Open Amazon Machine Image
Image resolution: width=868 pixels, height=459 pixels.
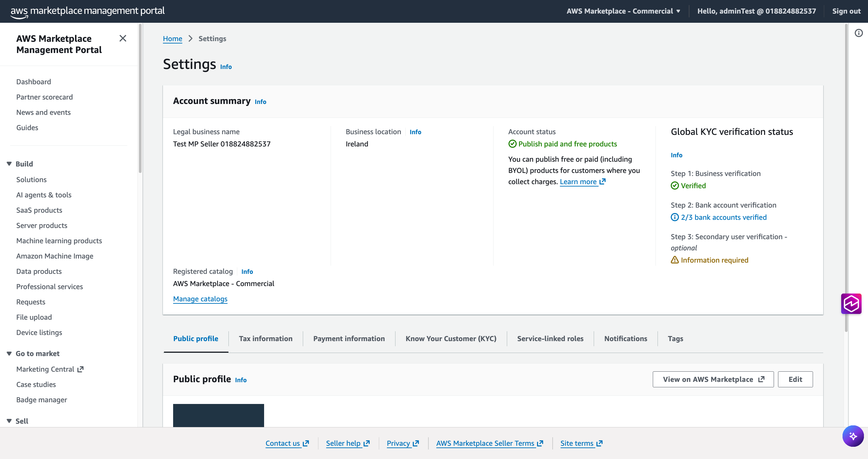coord(55,256)
